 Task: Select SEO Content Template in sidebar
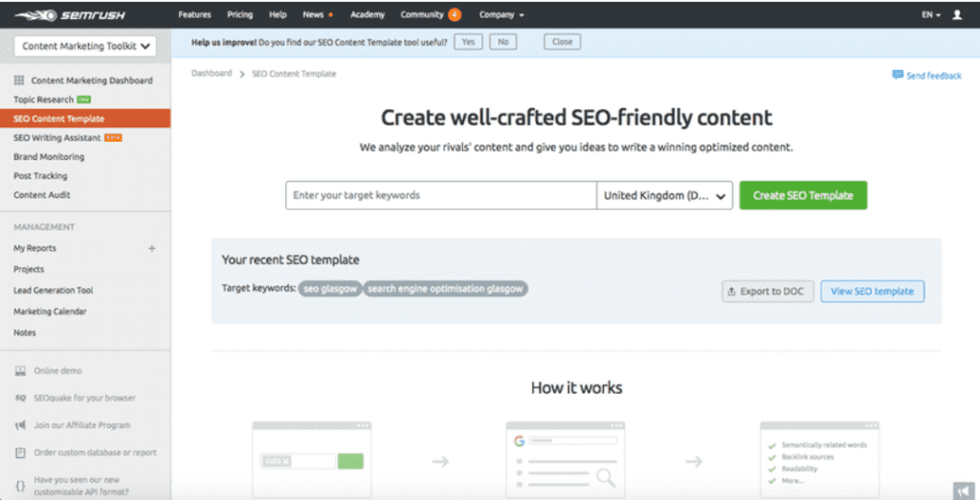click(x=85, y=119)
